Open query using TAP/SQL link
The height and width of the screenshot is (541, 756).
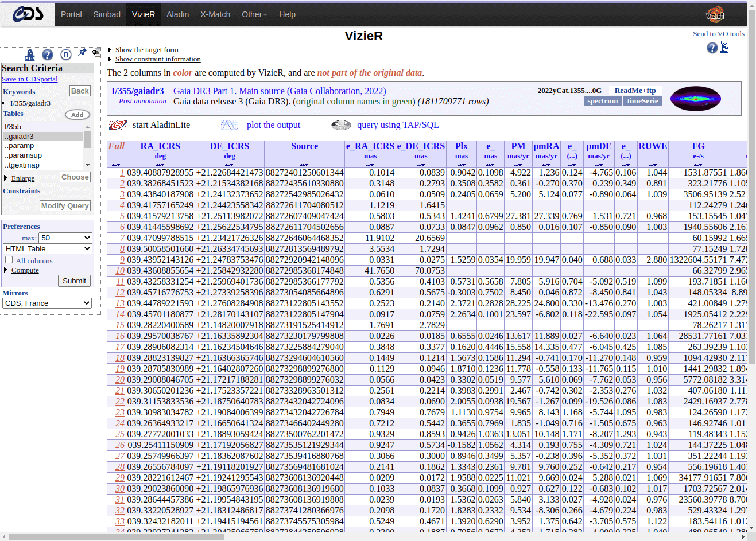(398, 125)
